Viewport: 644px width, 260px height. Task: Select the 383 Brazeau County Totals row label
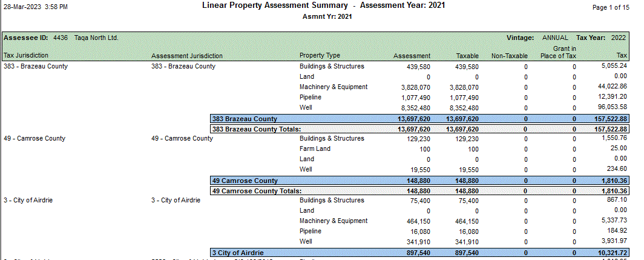click(x=256, y=129)
